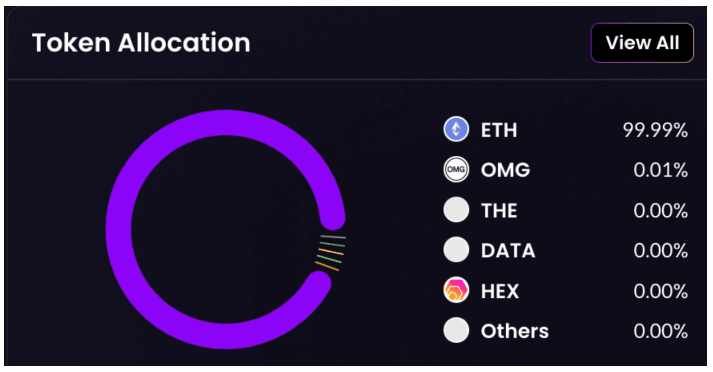Click the Token Allocation heading

pyautogui.click(x=141, y=43)
